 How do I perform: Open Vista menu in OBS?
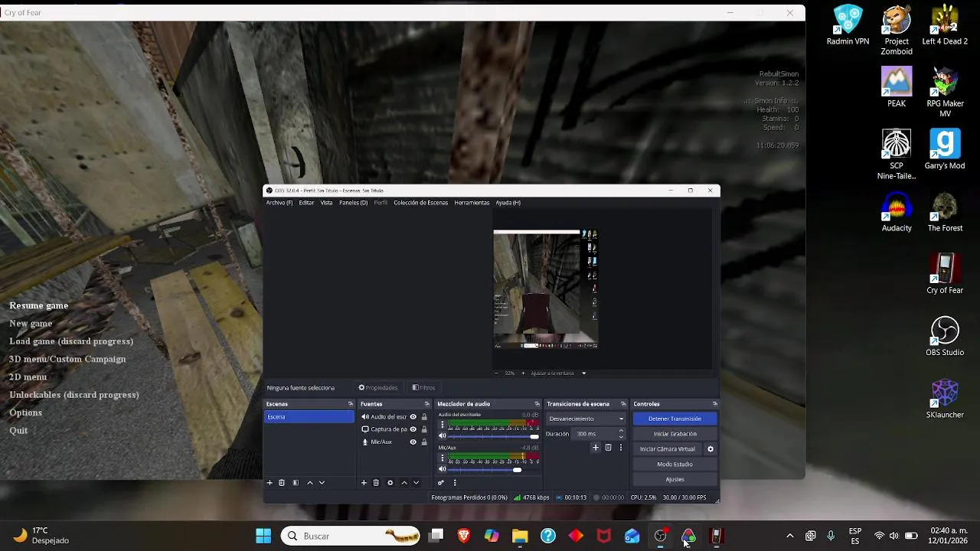click(326, 203)
